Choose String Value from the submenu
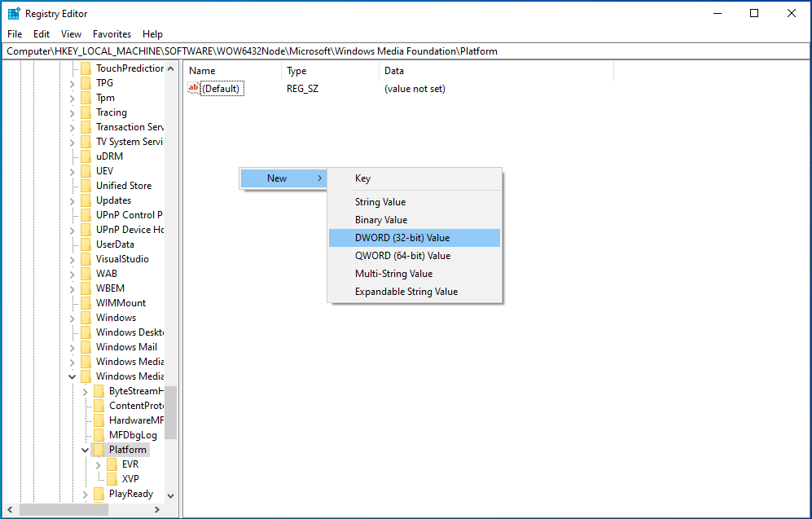This screenshot has width=812, height=519. coord(415,202)
